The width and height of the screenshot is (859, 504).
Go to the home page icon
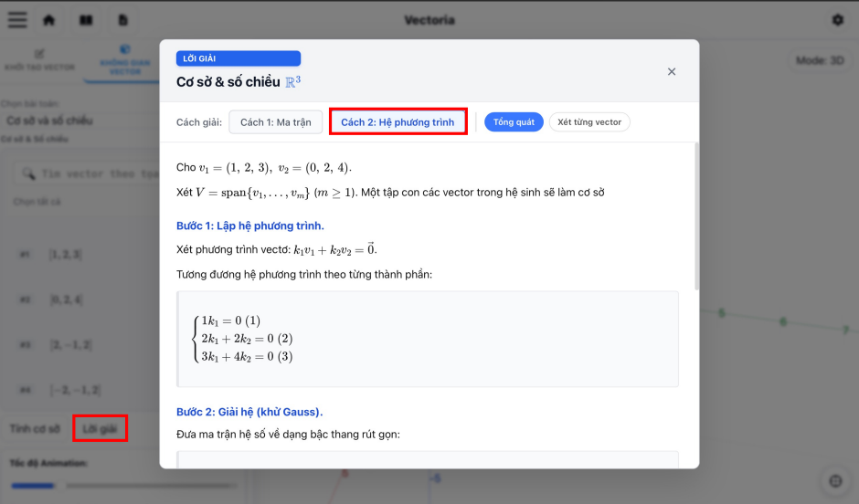point(49,20)
